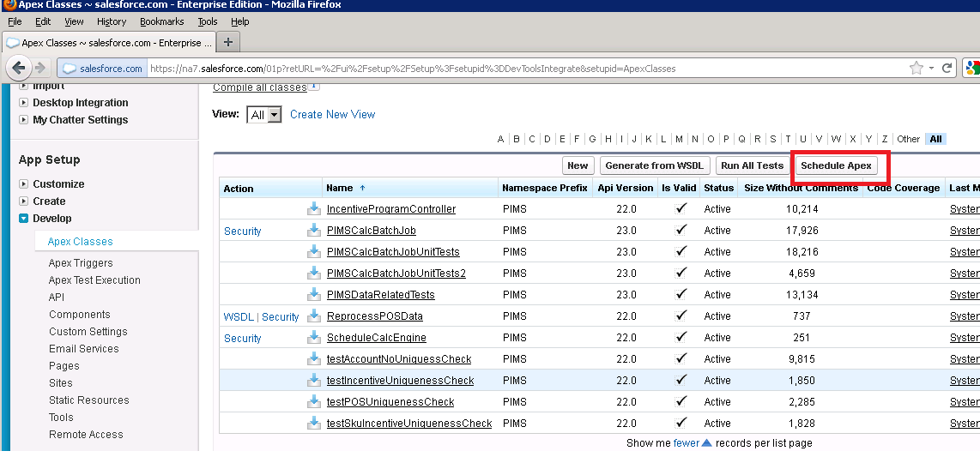Click download icon beside IncentiveProgramController
This screenshot has width=980, height=463.
[314, 208]
